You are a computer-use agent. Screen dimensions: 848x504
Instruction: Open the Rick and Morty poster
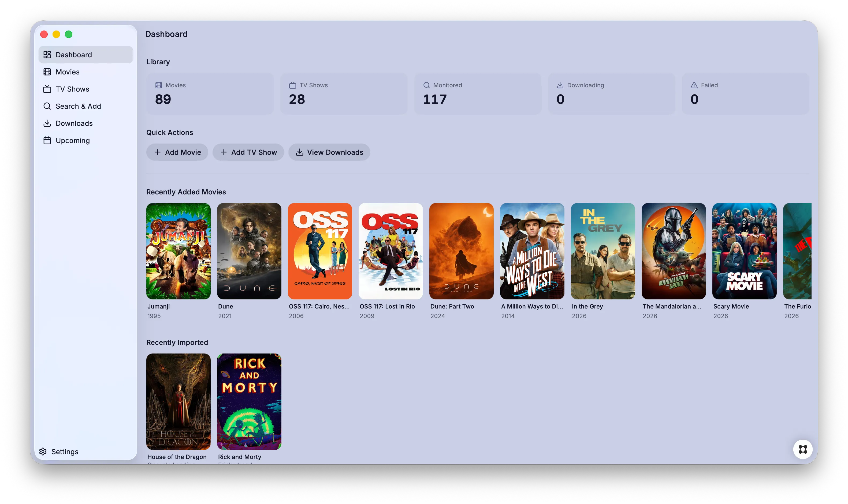click(x=249, y=401)
